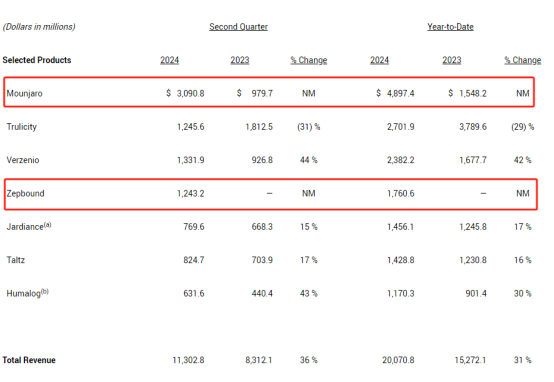
Task: Click the Second Quarter % Change header
Action: 309,60
